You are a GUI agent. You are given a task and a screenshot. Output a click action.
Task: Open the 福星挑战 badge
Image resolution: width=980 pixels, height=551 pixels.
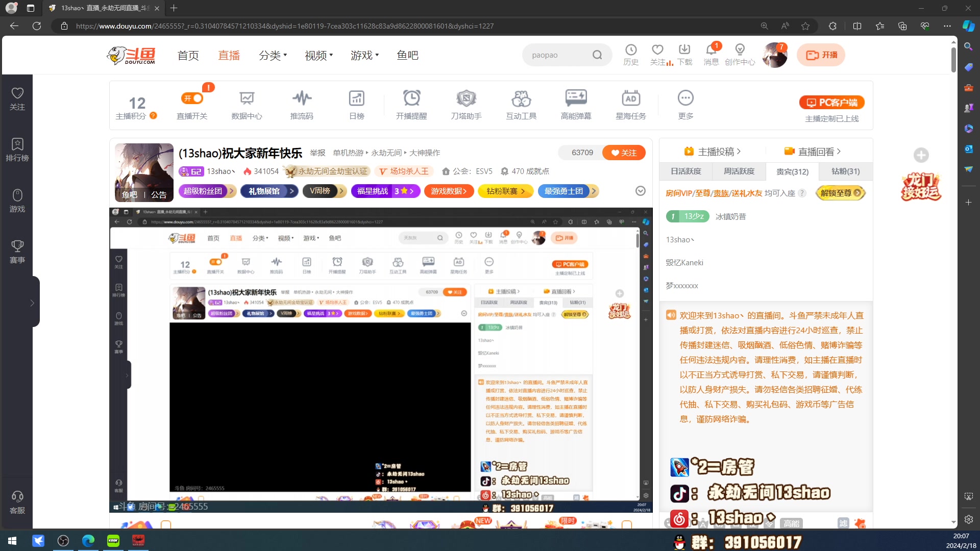(385, 191)
